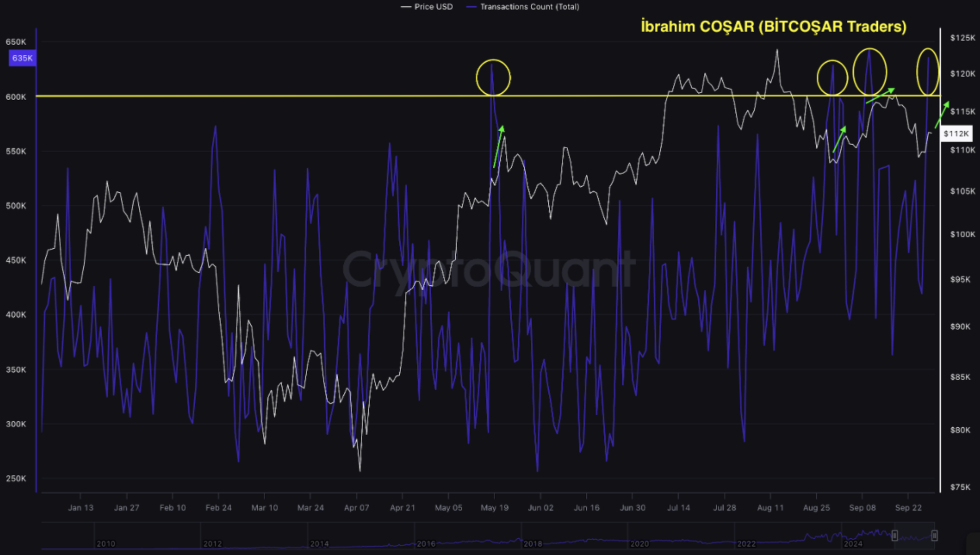Image resolution: width=980 pixels, height=555 pixels.
Task: Click the 600K label on the left axis
Action: (16, 97)
